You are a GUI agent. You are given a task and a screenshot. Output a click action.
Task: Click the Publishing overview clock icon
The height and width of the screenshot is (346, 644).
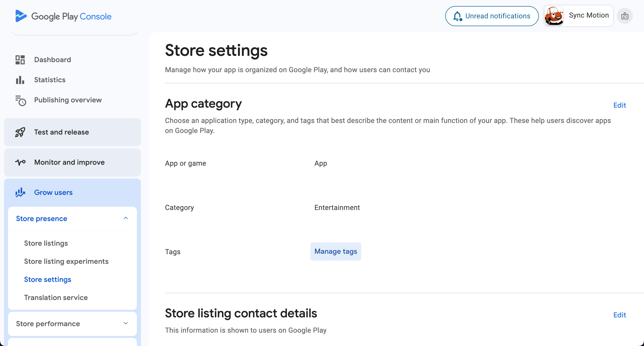(x=21, y=101)
